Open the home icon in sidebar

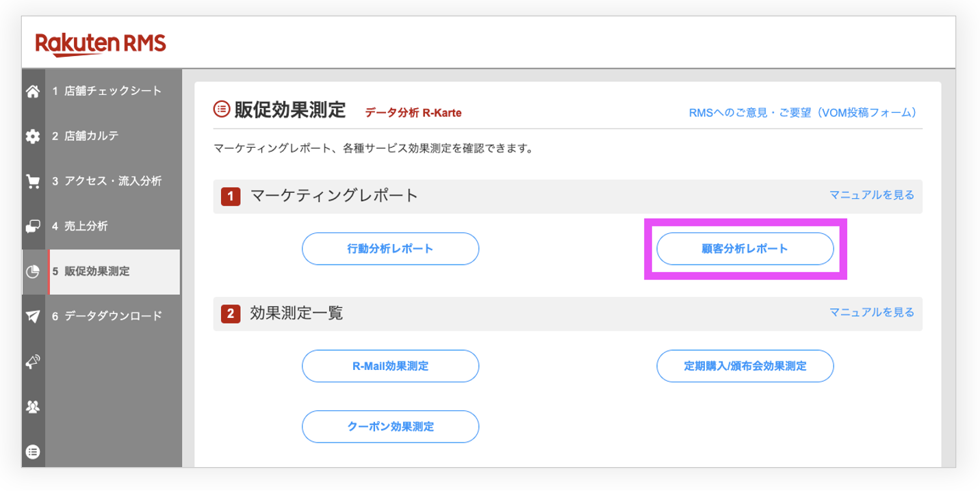[x=33, y=92]
